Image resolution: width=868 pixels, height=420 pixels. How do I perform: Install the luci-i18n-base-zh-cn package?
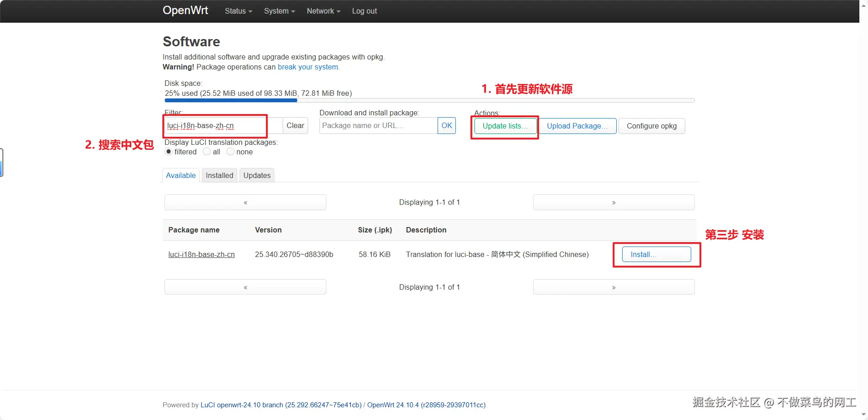click(656, 254)
